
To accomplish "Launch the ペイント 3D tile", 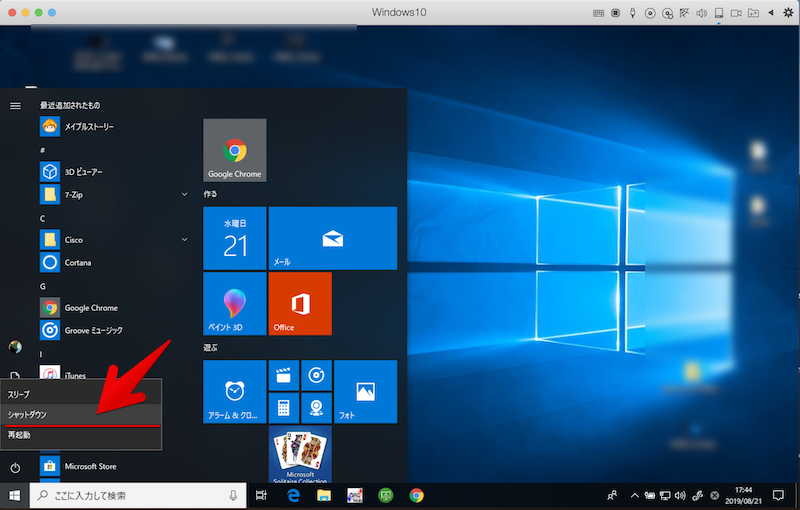I will (x=234, y=303).
